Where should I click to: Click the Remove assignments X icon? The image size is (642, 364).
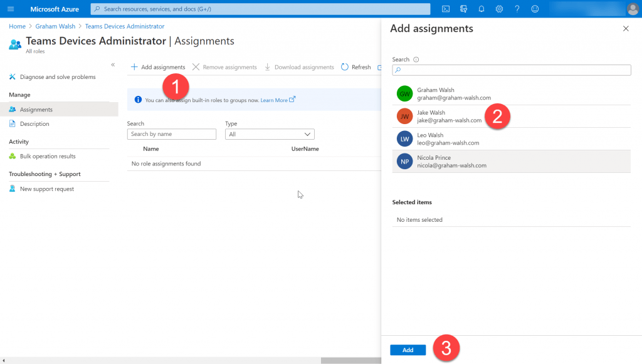196,66
